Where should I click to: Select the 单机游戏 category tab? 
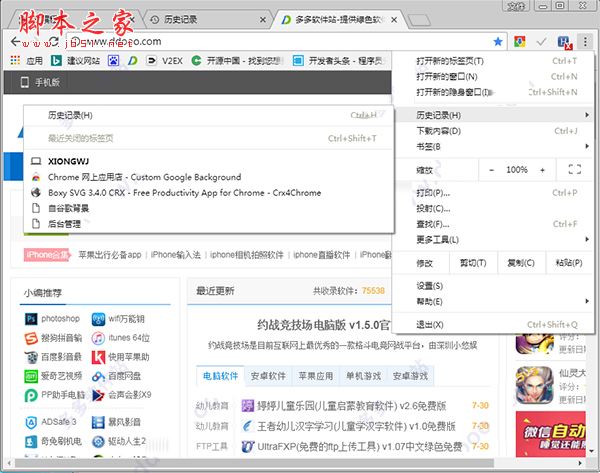[364, 376]
